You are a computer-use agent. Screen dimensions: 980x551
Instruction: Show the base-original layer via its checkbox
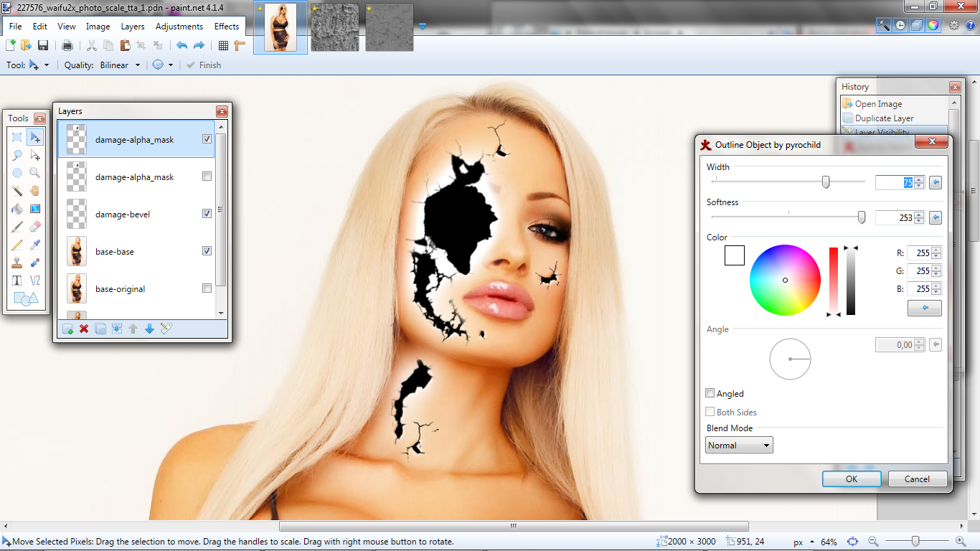(207, 288)
